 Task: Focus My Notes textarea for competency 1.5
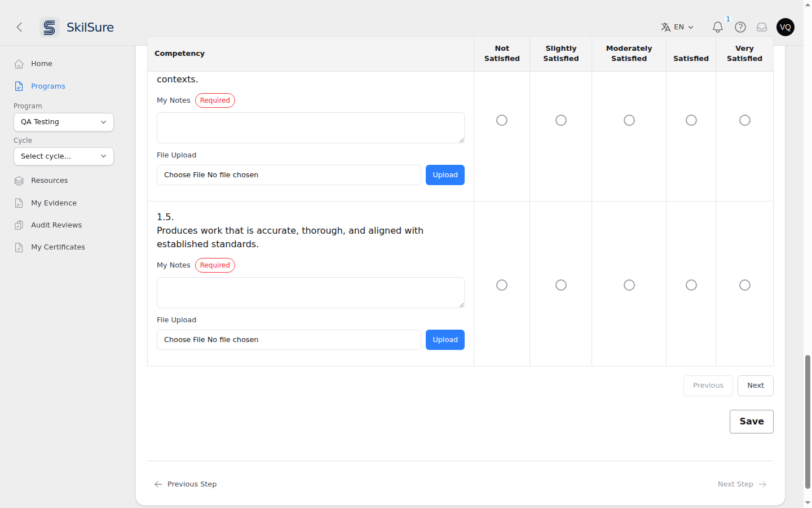click(311, 292)
